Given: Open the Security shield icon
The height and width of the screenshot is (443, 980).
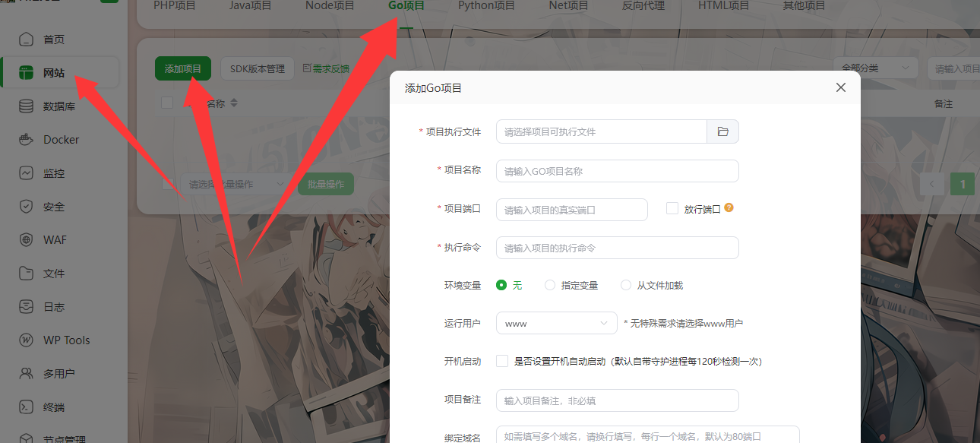Looking at the screenshot, I should click(x=27, y=207).
